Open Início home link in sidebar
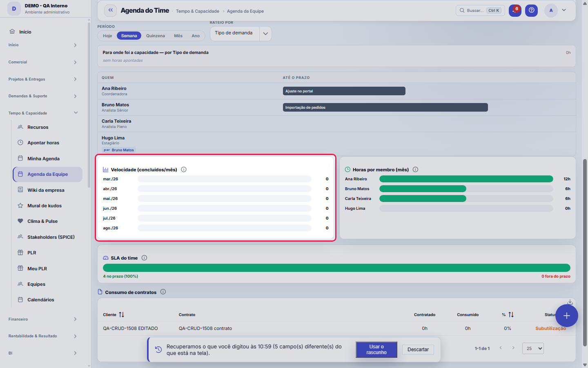This screenshot has height=368, width=588. click(25, 32)
